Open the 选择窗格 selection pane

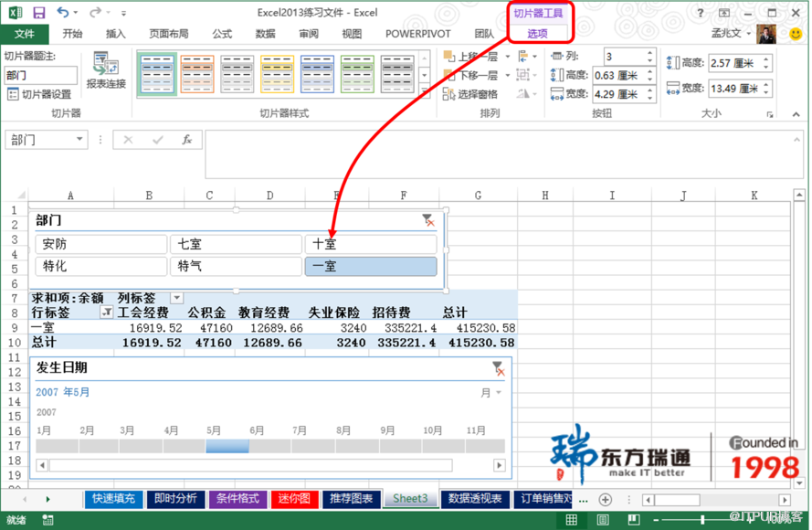coord(470,94)
